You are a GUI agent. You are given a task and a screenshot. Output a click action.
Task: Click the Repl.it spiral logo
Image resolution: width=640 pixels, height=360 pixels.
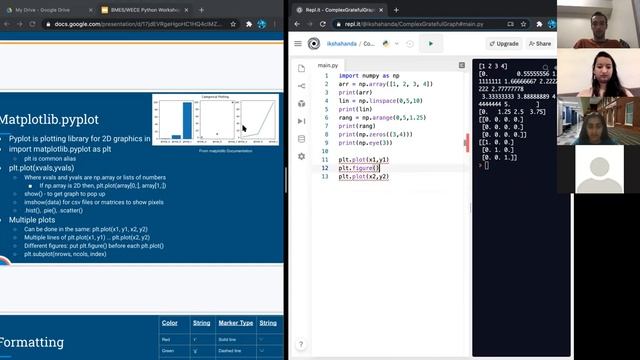pyautogui.click(x=313, y=44)
